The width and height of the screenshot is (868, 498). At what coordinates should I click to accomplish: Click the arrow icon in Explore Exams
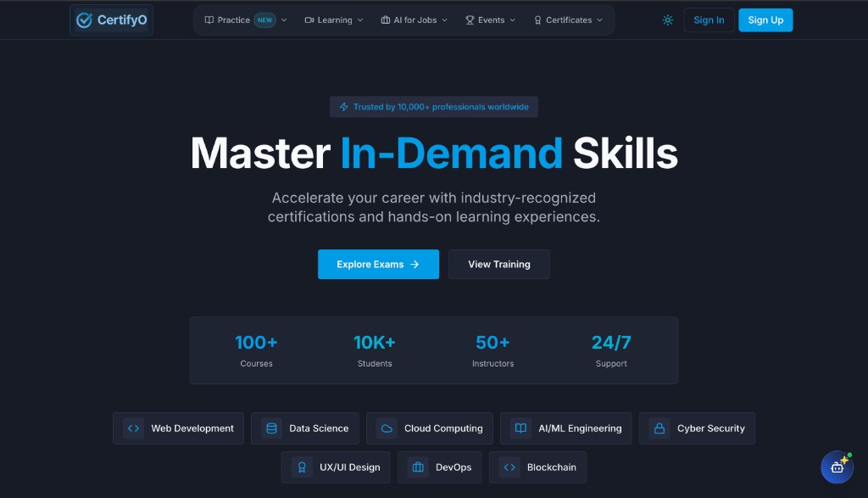pyautogui.click(x=415, y=264)
